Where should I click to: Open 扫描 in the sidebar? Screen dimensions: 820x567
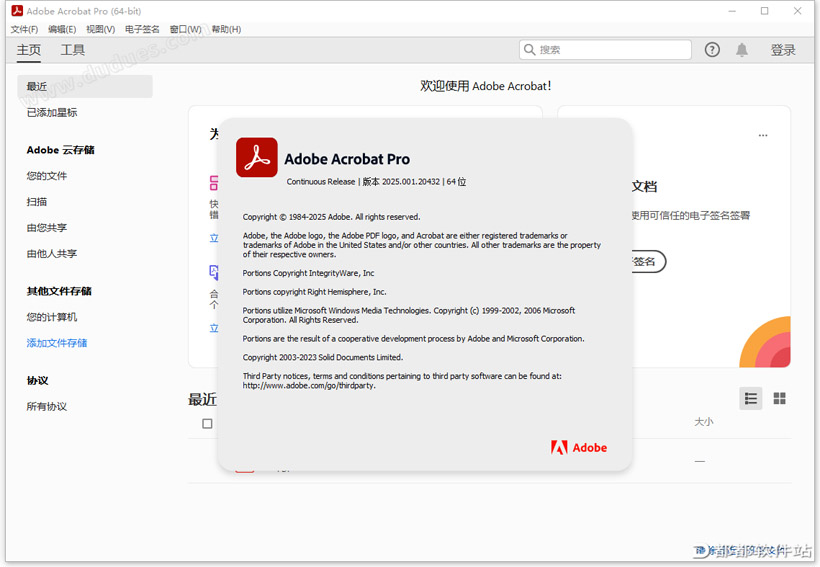(x=37, y=202)
